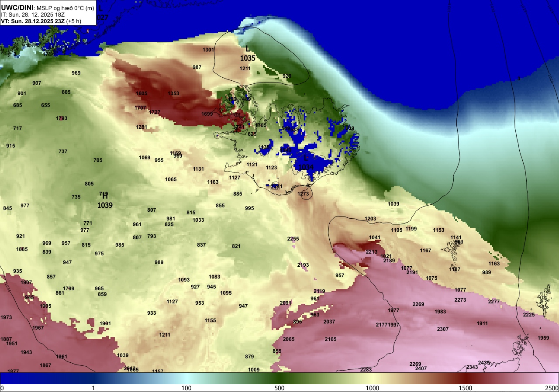Click the color scale label 1500

coord(466,388)
